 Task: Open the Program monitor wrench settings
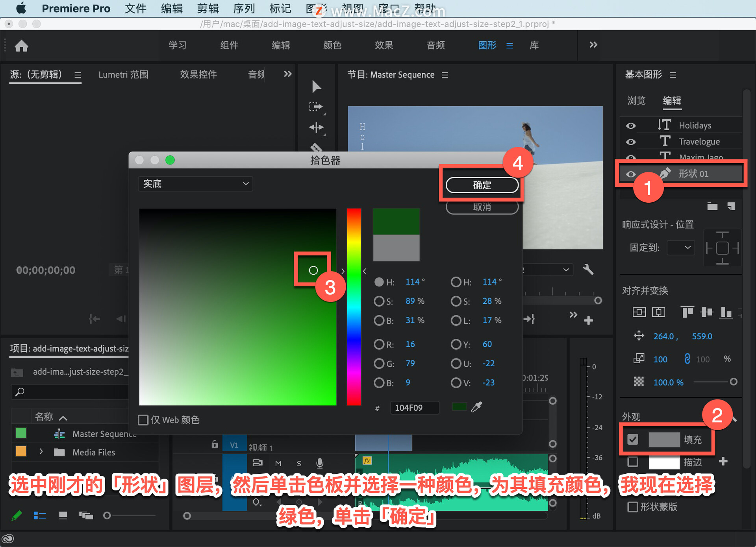click(x=588, y=270)
